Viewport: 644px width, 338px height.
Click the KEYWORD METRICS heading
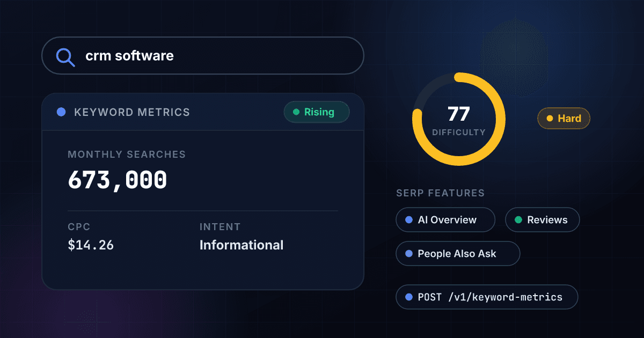(132, 112)
